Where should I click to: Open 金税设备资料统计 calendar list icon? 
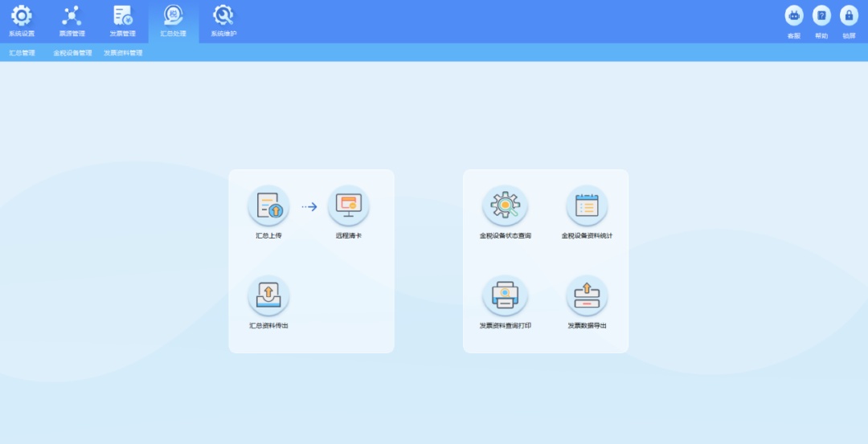click(x=587, y=206)
